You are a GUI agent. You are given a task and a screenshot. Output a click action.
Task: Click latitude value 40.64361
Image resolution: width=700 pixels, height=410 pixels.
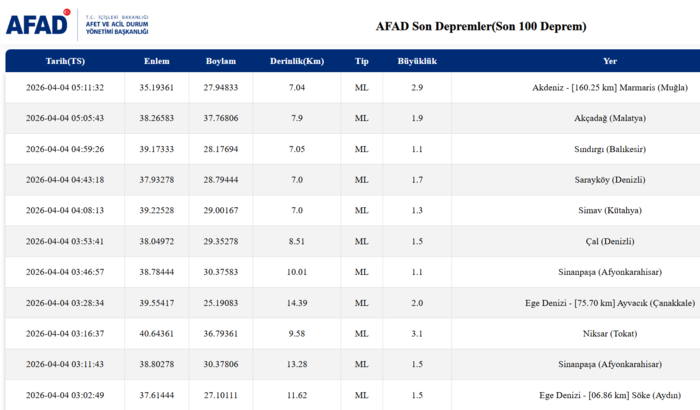157,334
